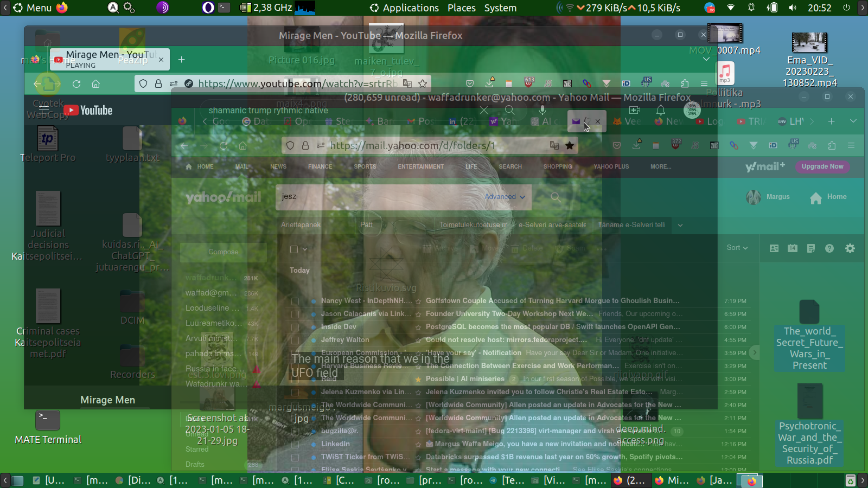Bookmark the YouTube page with star icon
This screenshot has width=868, height=488.
click(423, 84)
